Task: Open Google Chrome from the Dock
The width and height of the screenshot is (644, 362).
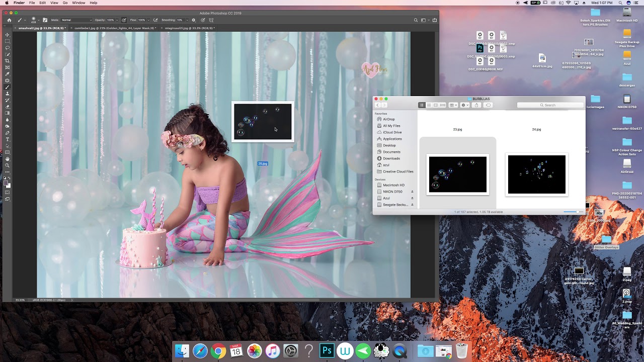Action: [218, 350]
